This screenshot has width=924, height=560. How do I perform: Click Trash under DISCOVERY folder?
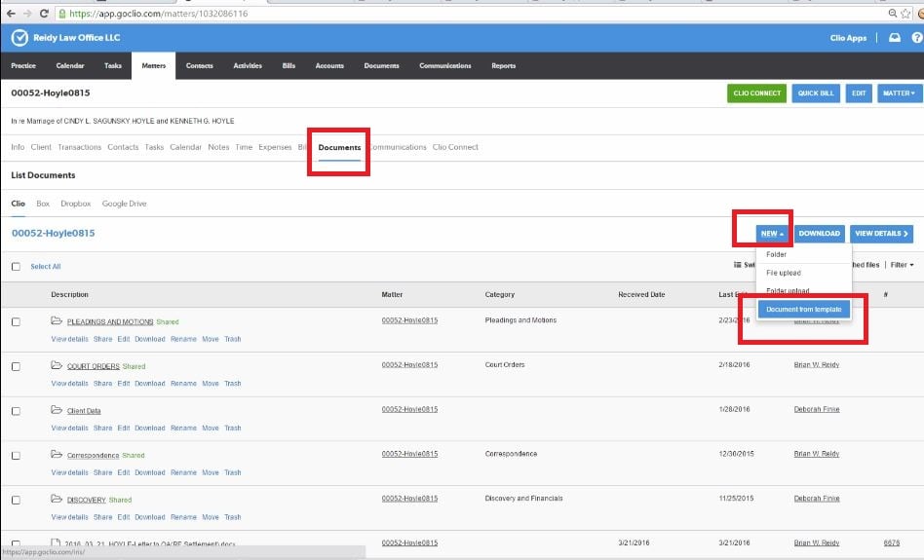[232, 517]
